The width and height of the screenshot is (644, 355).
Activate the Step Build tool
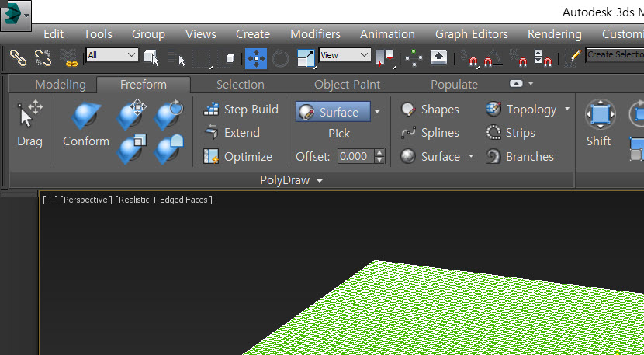tap(241, 110)
